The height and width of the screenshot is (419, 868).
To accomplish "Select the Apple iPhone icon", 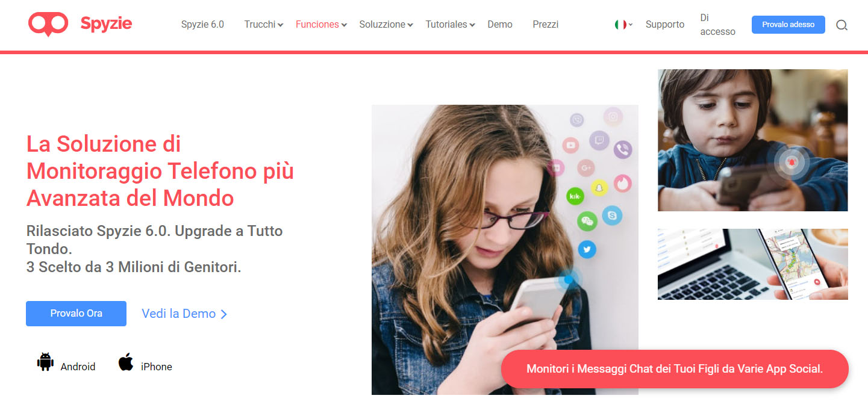I will pos(126,362).
